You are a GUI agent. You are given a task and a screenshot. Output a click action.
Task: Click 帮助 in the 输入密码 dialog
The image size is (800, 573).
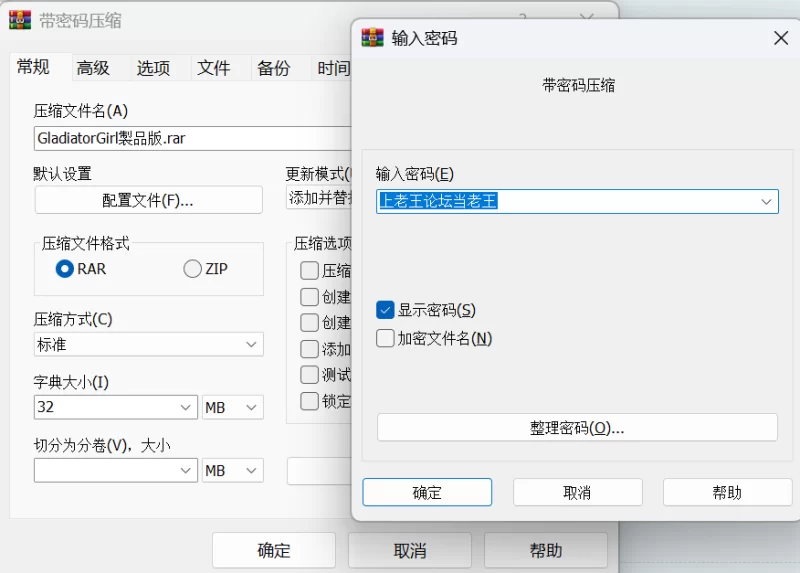pyautogui.click(x=727, y=492)
